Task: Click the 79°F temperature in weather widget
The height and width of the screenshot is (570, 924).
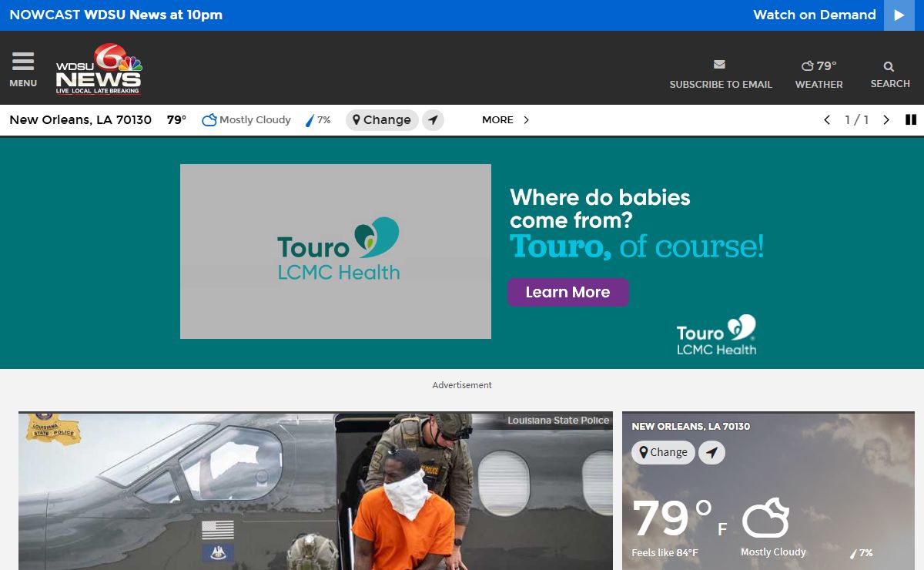Action: [679, 518]
